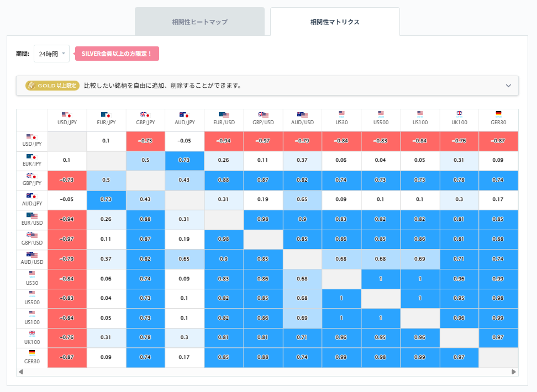Click the EUR/JPY column header icon

point(106,114)
